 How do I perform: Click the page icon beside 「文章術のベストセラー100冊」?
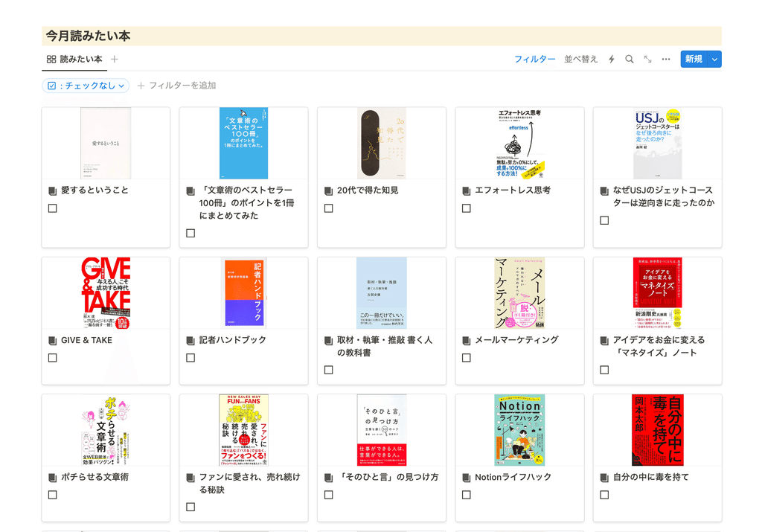coord(190,190)
